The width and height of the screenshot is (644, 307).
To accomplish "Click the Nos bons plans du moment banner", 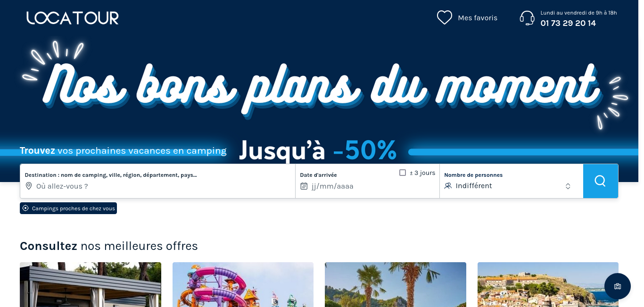I will (x=322, y=90).
